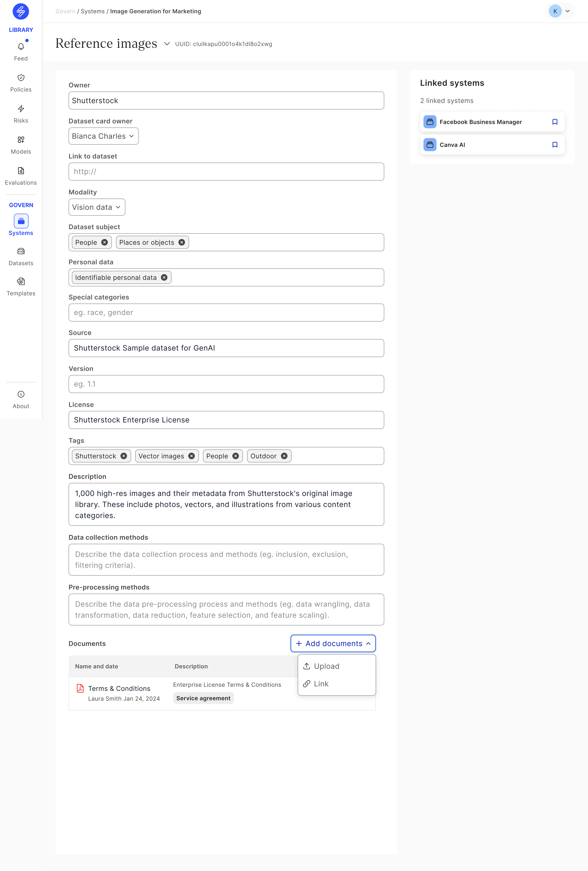Expand the Reference images title chevron
Image resolution: width=588 pixels, height=871 pixels.
(167, 44)
